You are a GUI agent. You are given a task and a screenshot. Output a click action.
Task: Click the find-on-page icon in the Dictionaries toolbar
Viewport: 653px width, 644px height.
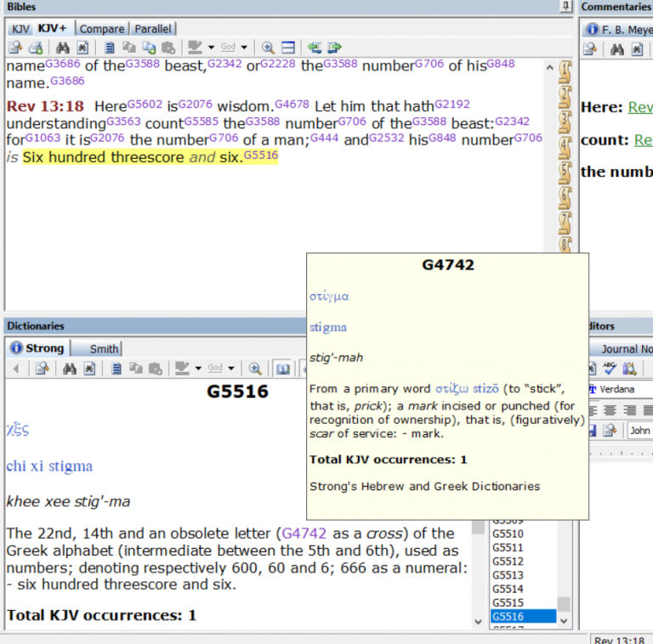pyautogui.click(x=89, y=369)
